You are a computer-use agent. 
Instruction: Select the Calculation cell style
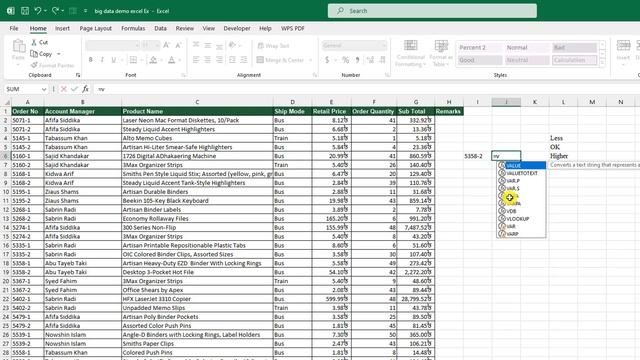click(574, 60)
